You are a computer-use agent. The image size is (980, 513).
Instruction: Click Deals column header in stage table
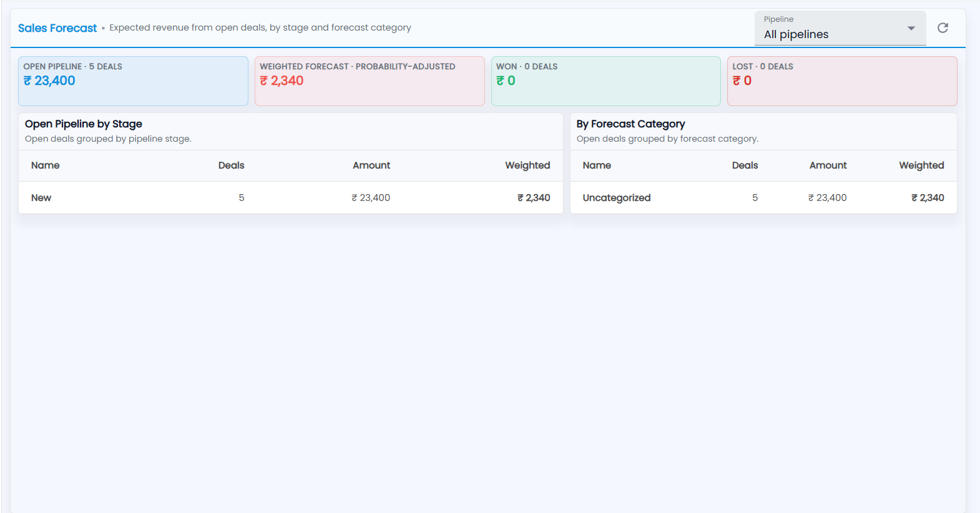coord(231,165)
